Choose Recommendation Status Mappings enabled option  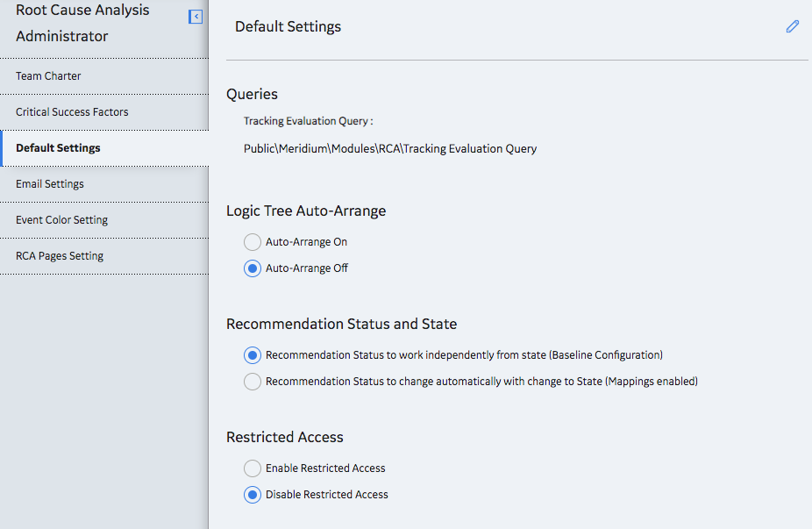(x=253, y=382)
